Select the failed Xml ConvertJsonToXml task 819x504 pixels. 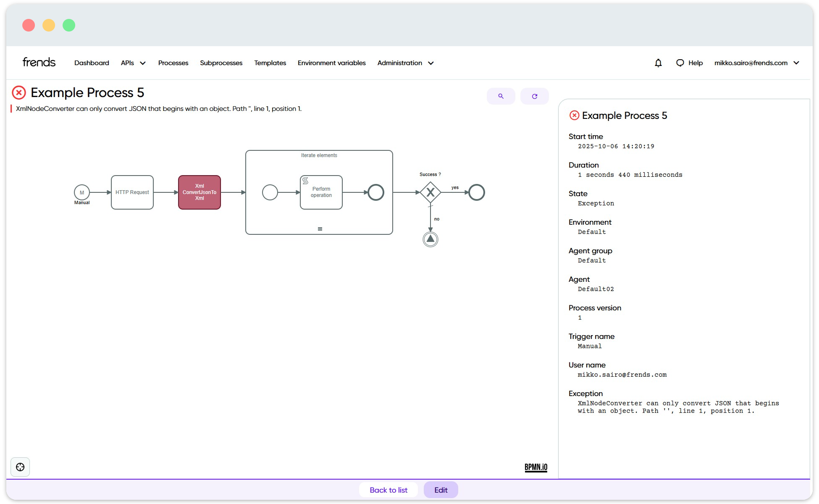coord(199,192)
